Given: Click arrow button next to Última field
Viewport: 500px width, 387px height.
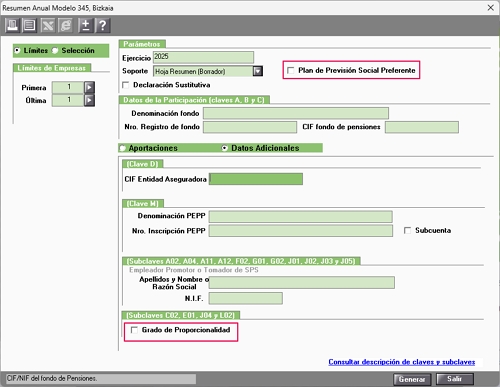Looking at the screenshot, I should pos(89,100).
